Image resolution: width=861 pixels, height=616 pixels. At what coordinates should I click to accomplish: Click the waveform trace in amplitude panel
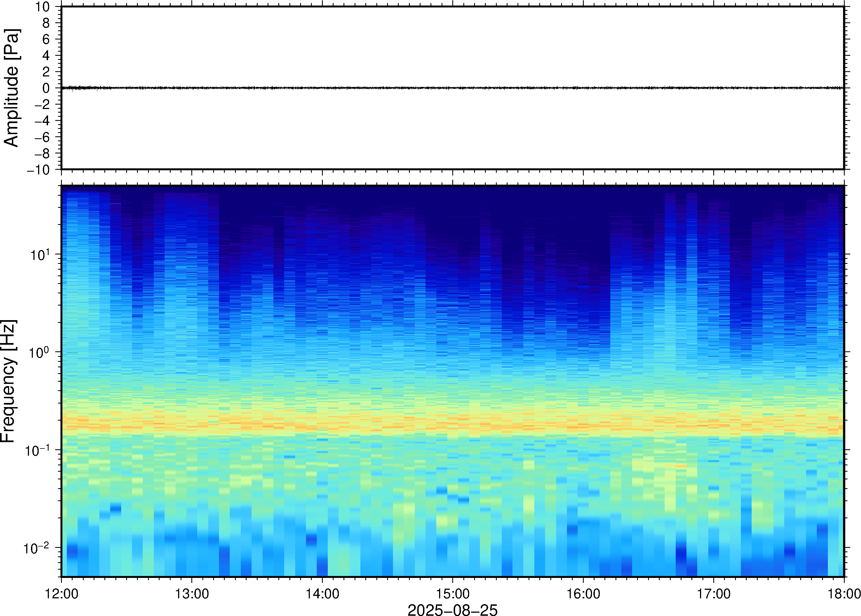pos(453,88)
